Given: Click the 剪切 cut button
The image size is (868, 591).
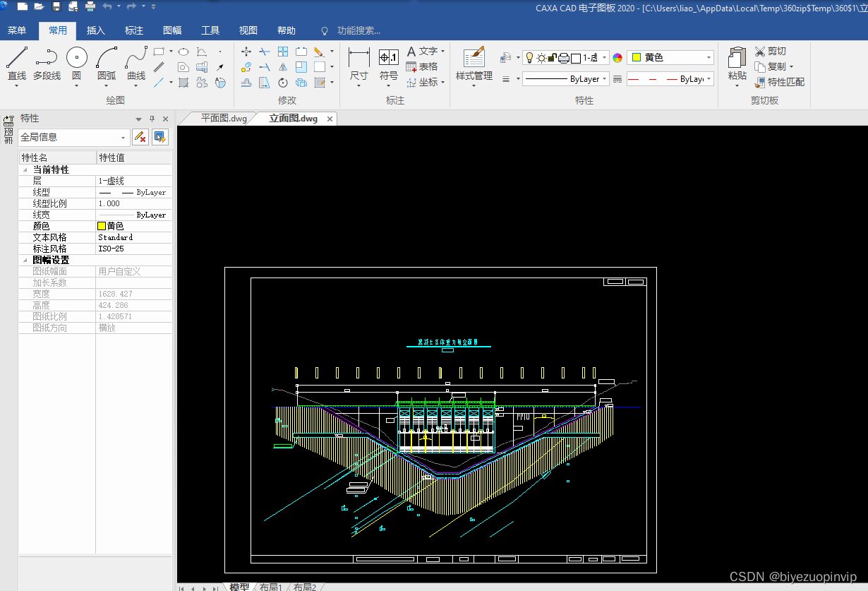Looking at the screenshot, I should (x=770, y=52).
